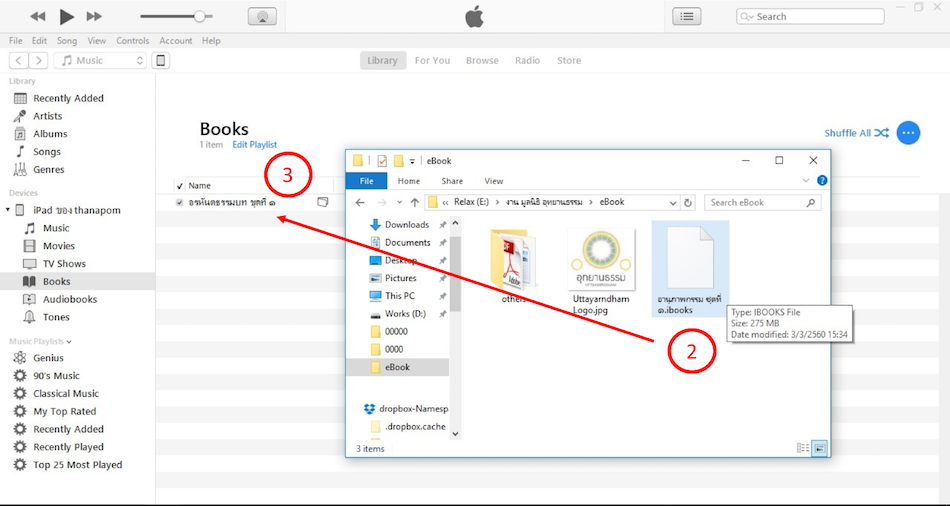The image size is (950, 506).
Task: Open the Classical Music playlist
Action: [x=66, y=394]
